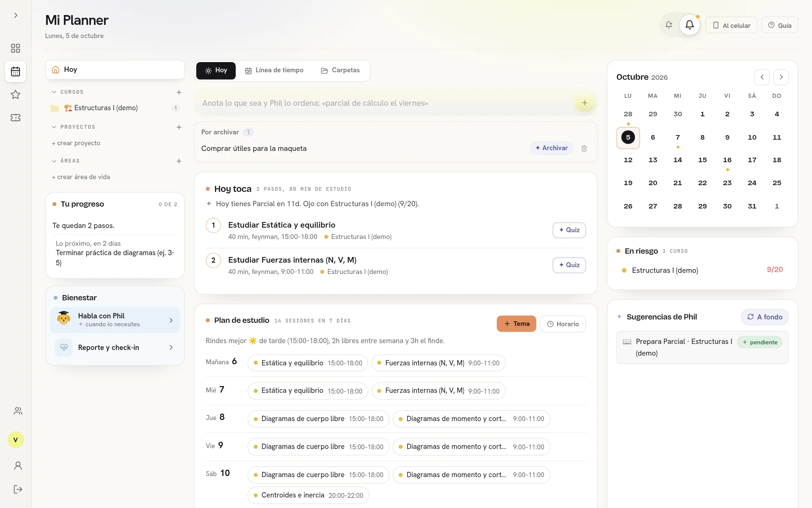Open the community people icon in the sidebar
Image resolution: width=812 pixels, height=508 pixels.
(18, 411)
